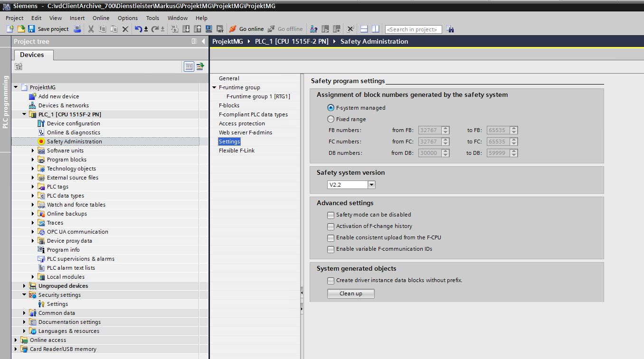This screenshot has height=359, width=644.
Task: Click the split editor horizontally icon
Action: tap(364, 29)
